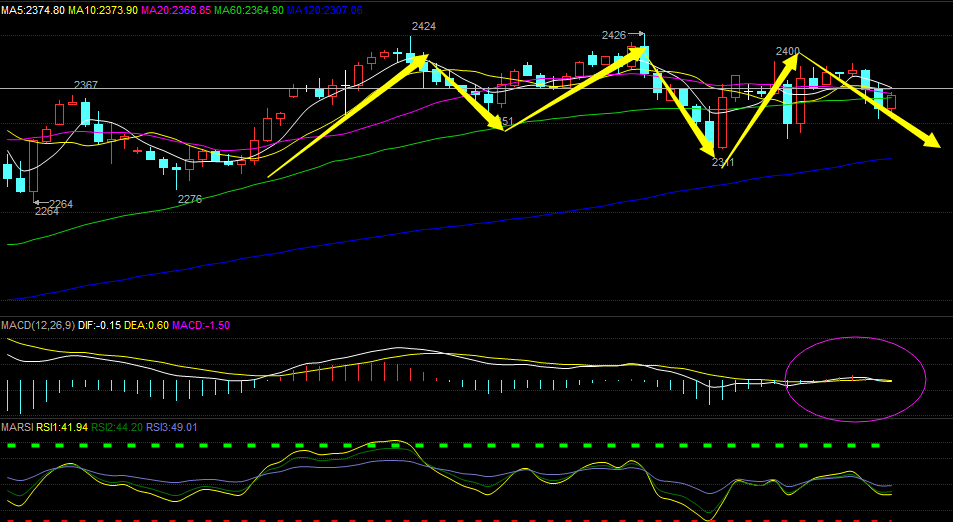Select the yellow DEA:0.60 value label
This screenshot has width=953, height=522.
tap(150, 326)
